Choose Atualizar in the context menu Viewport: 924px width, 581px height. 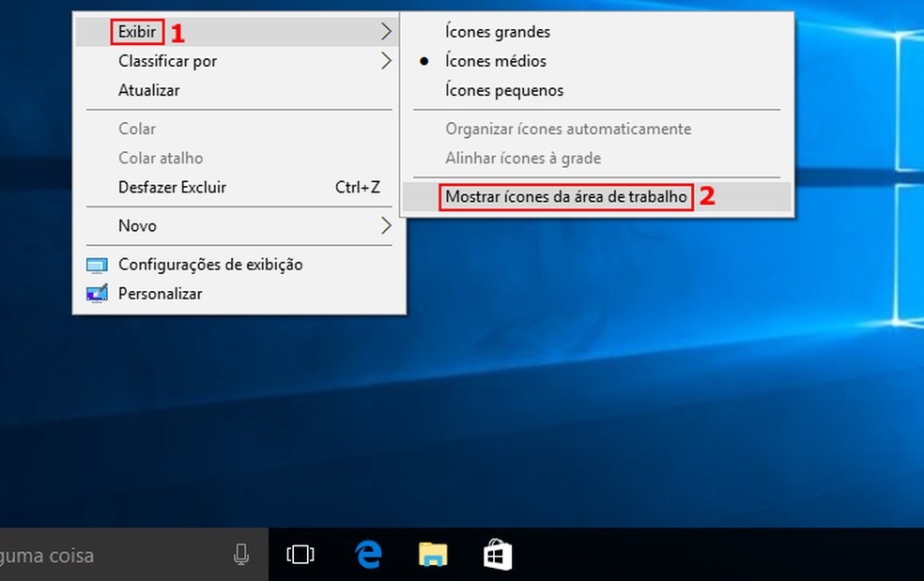pyautogui.click(x=239, y=90)
